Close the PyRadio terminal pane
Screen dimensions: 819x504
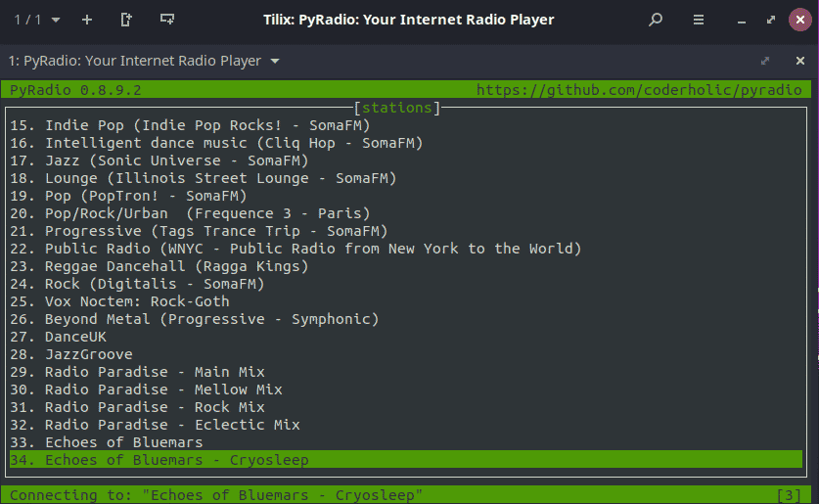pyautogui.click(x=800, y=61)
